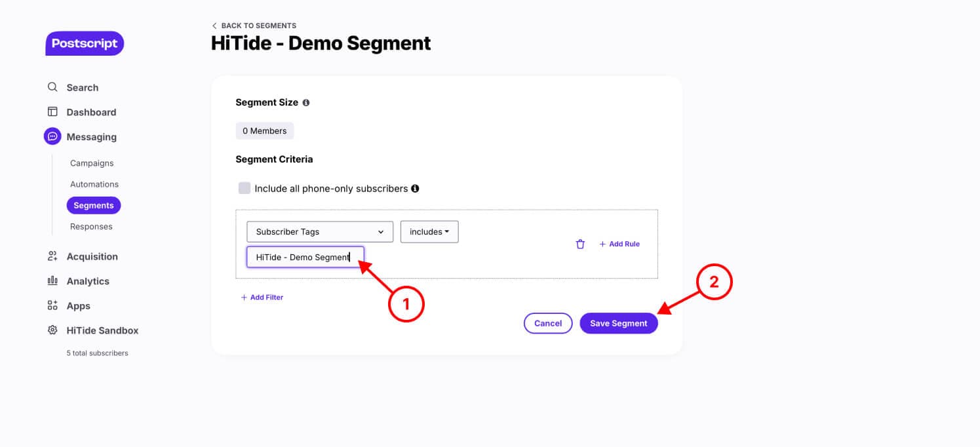Screen dimensions: 980x447
Task: Click the tag value input field
Action: 305,257
